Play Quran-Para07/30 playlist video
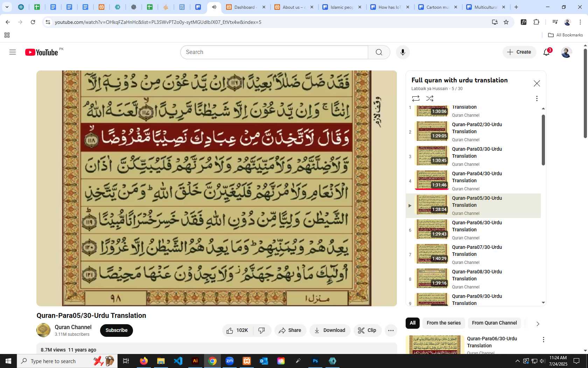The image size is (588, 368). click(473, 255)
